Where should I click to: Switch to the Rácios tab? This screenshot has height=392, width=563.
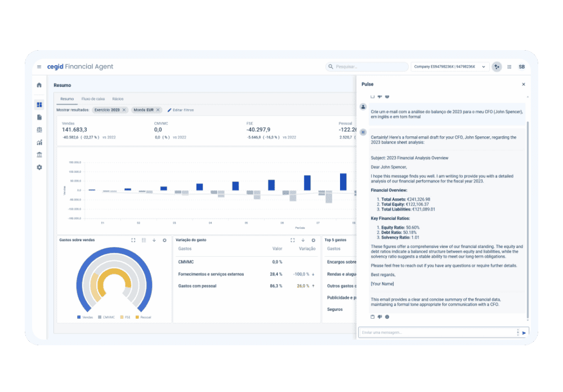pyautogui.click(x=118, y=99)
